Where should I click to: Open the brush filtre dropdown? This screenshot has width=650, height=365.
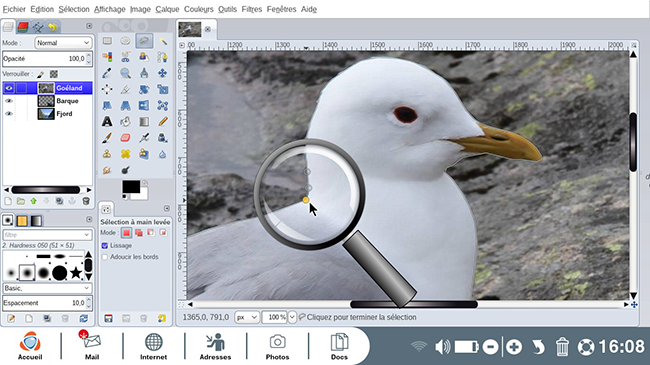(47, 235)
